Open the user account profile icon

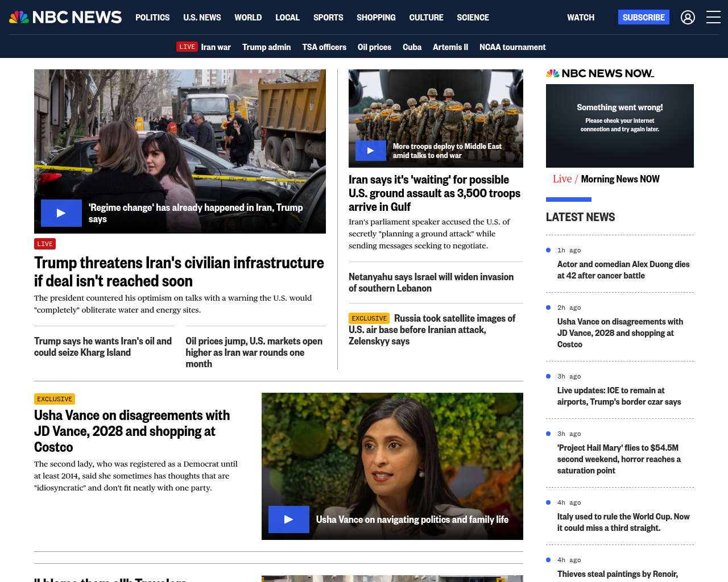coord(688,18)
